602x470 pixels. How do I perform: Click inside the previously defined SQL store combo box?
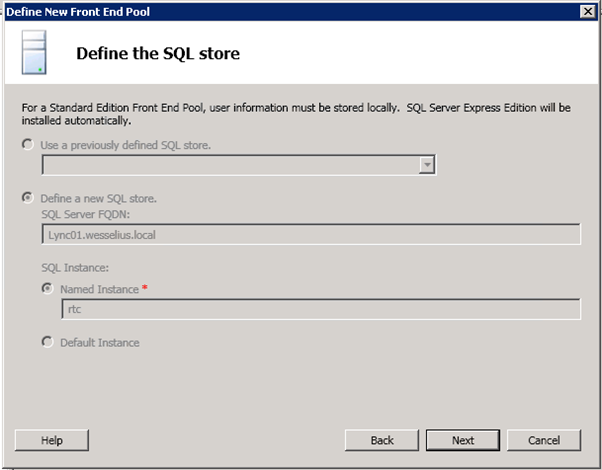[x=230, y=166]
